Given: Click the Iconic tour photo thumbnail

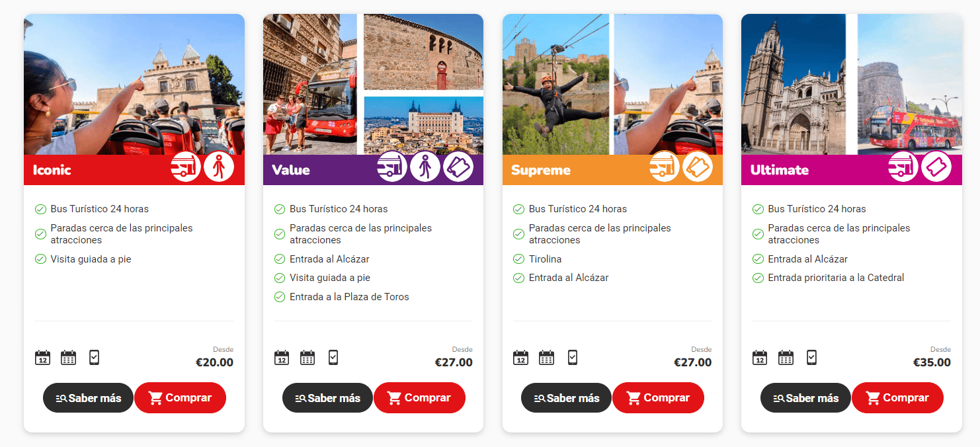Looking at the screenshot, I should click(134, 84).
